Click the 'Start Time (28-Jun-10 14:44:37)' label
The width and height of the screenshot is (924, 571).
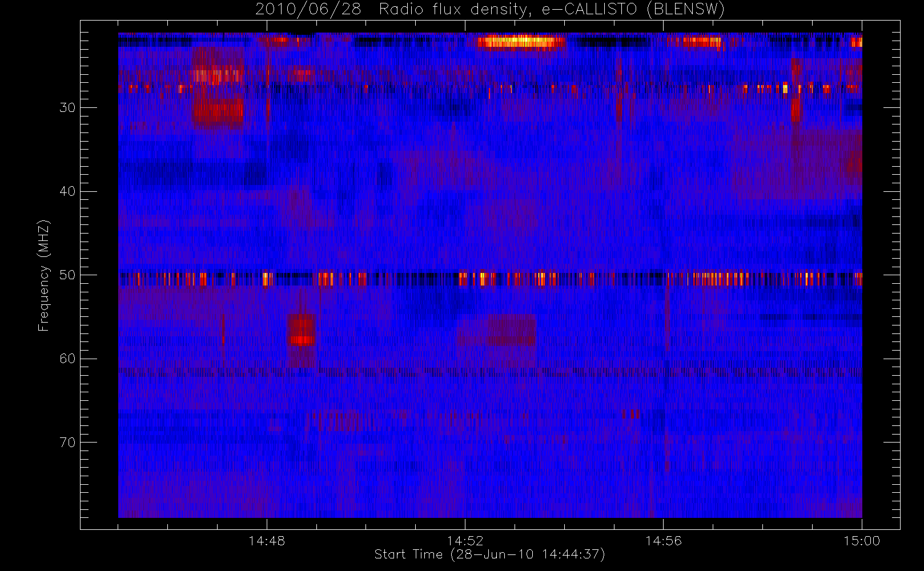tap(489, 554)
